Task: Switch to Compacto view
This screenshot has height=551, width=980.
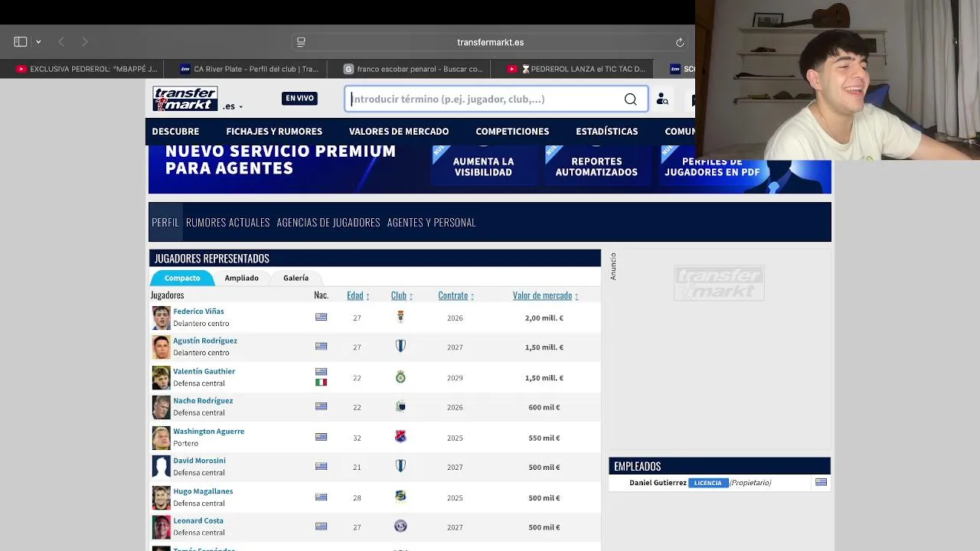Action: tap(182, 278)
